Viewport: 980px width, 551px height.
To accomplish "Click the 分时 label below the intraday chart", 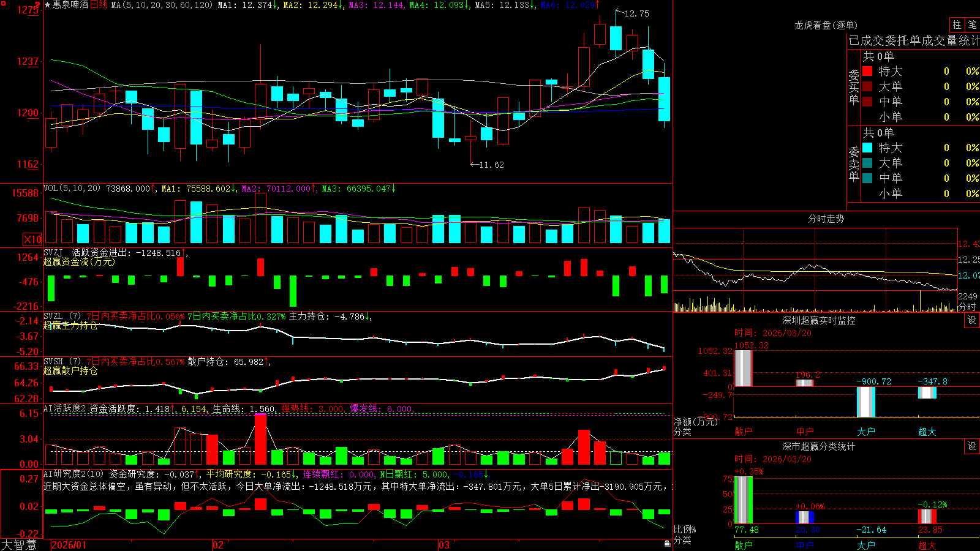I will tap(967, 307).
